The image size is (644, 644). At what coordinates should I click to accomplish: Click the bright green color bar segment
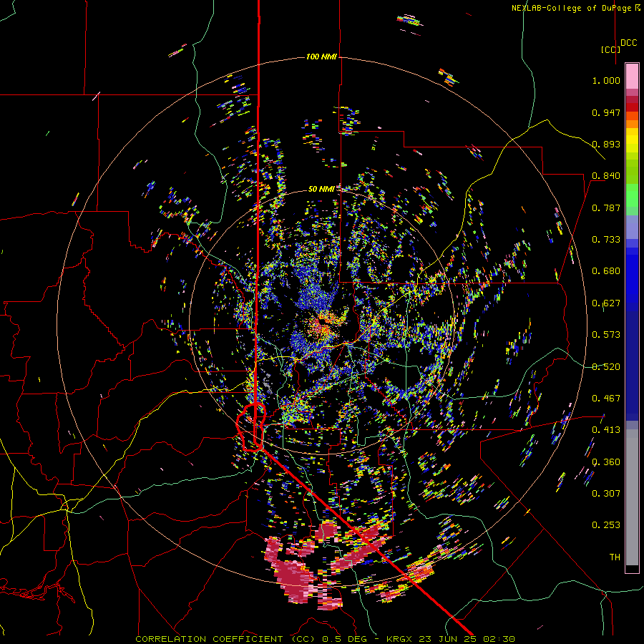tap(632, 195)
